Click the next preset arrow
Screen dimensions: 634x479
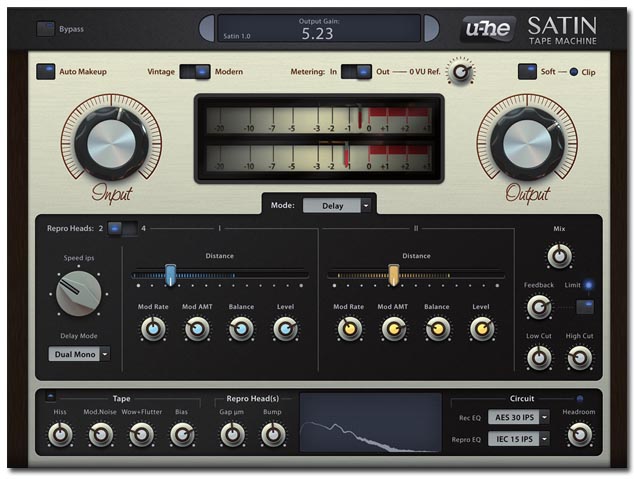click(x=431, y=28)
